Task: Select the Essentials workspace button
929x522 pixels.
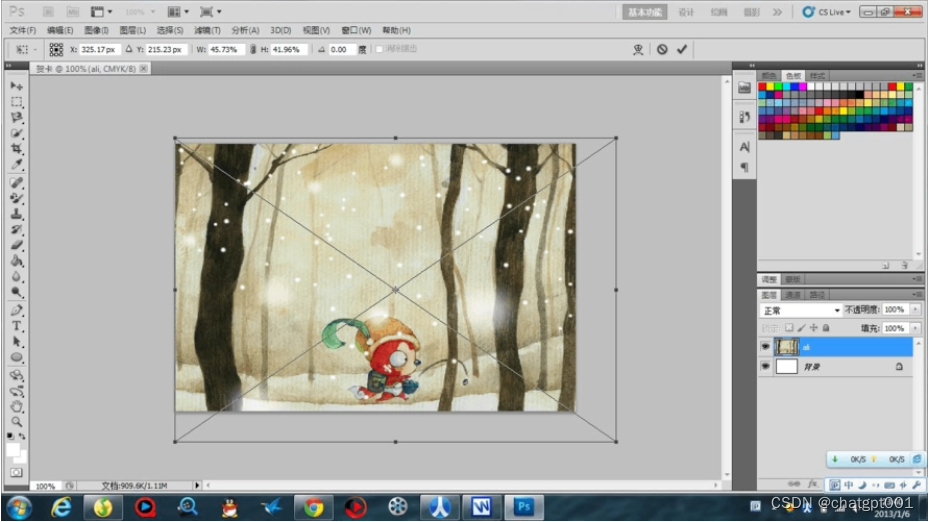Action: point(645,12)
